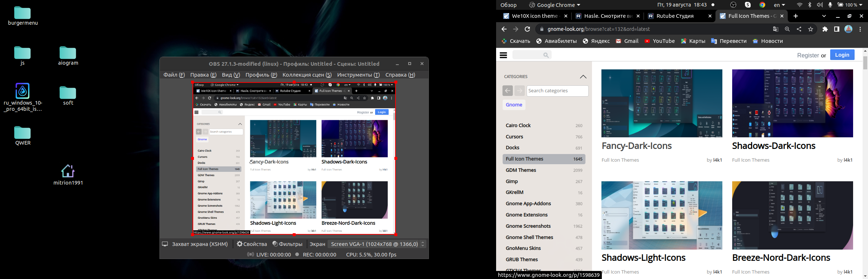Open the gnome-look hamburger menu icon
Image resolution: width=868 pixels, height=279 pixels.
tap(503, 55)
